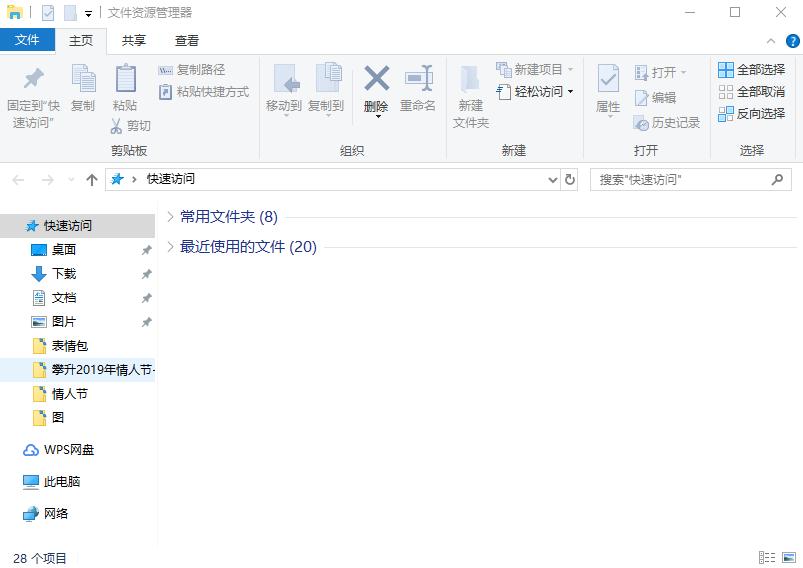Click 全部取消 (Select none)

point(751,92)
